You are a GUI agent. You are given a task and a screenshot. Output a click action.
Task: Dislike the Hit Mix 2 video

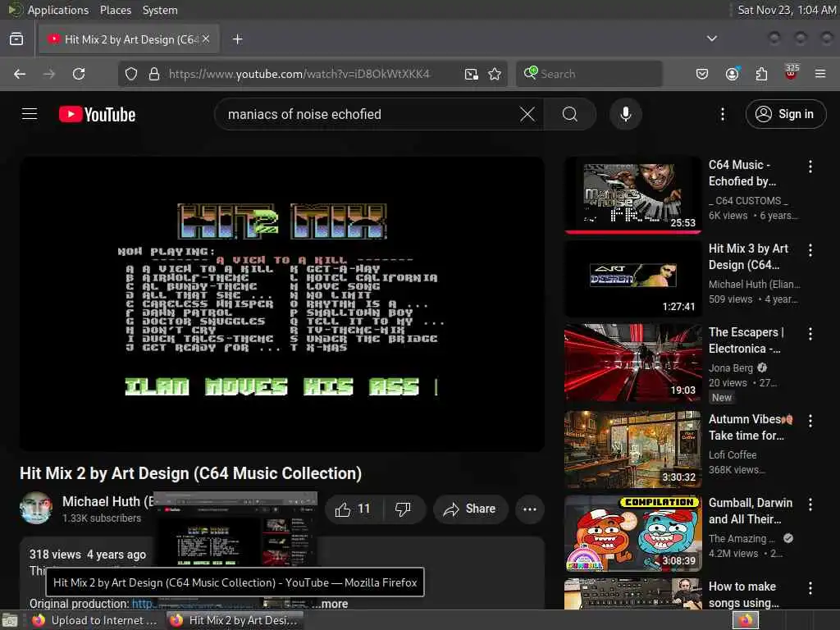403,509
